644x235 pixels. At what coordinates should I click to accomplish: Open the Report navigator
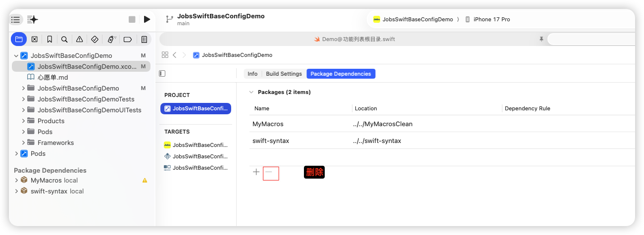click(144, 39)
